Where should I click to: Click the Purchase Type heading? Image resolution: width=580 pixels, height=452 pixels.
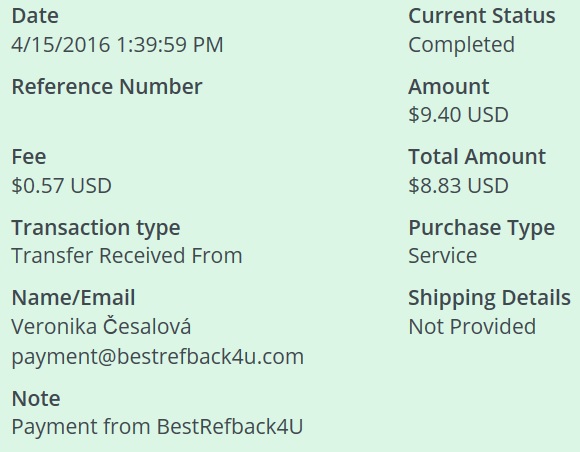[482, 228]
